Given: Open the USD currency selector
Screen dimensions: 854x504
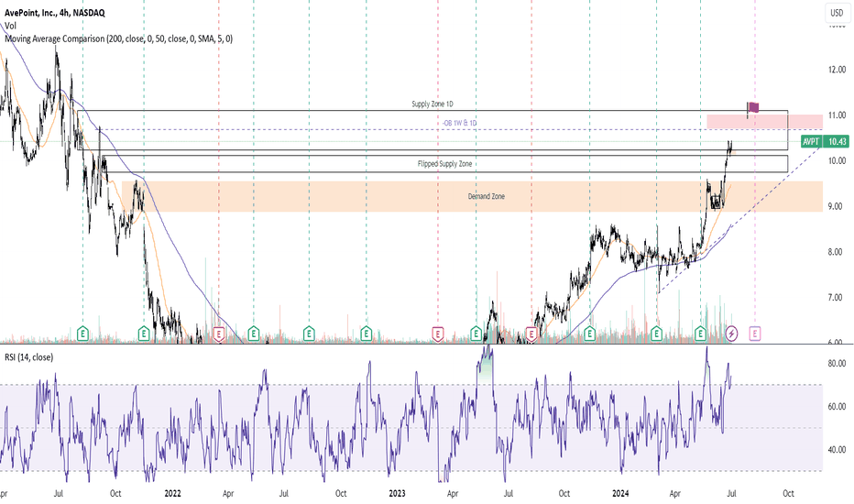Looking at the screenshot, I should [x=837, y=13].
